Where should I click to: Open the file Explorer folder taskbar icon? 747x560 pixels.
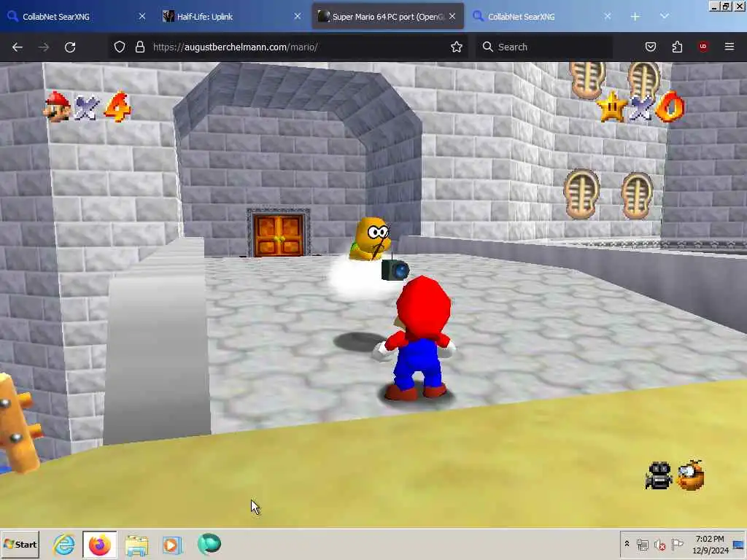coord(136,544)
